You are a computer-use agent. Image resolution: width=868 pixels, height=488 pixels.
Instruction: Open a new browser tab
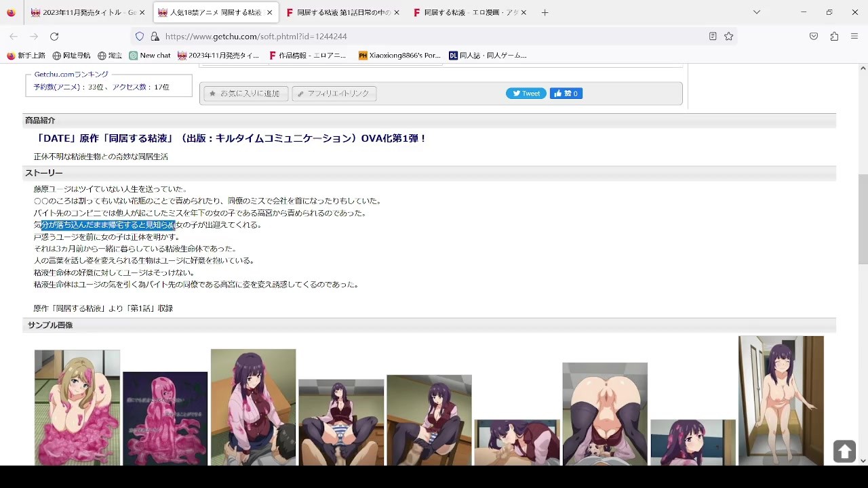click(545, 12)
